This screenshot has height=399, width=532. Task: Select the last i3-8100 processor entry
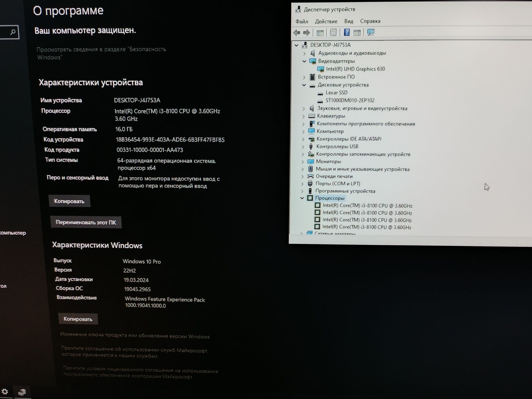[367, 227]
